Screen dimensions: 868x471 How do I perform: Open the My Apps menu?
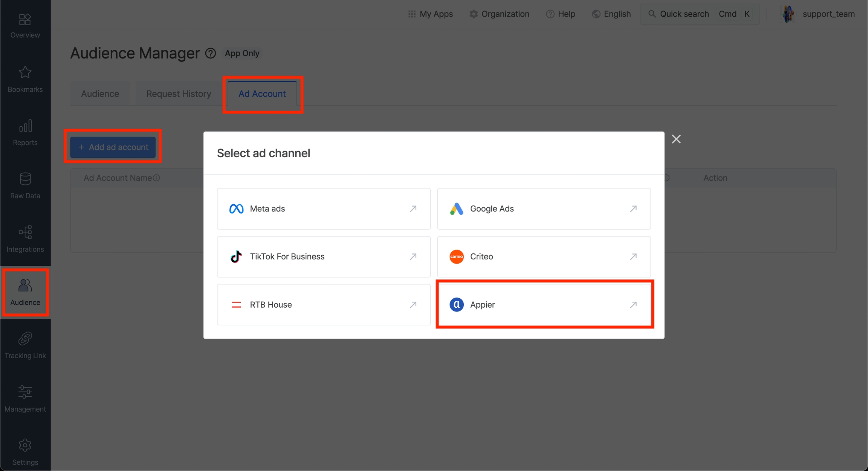(x=431, y=14)
